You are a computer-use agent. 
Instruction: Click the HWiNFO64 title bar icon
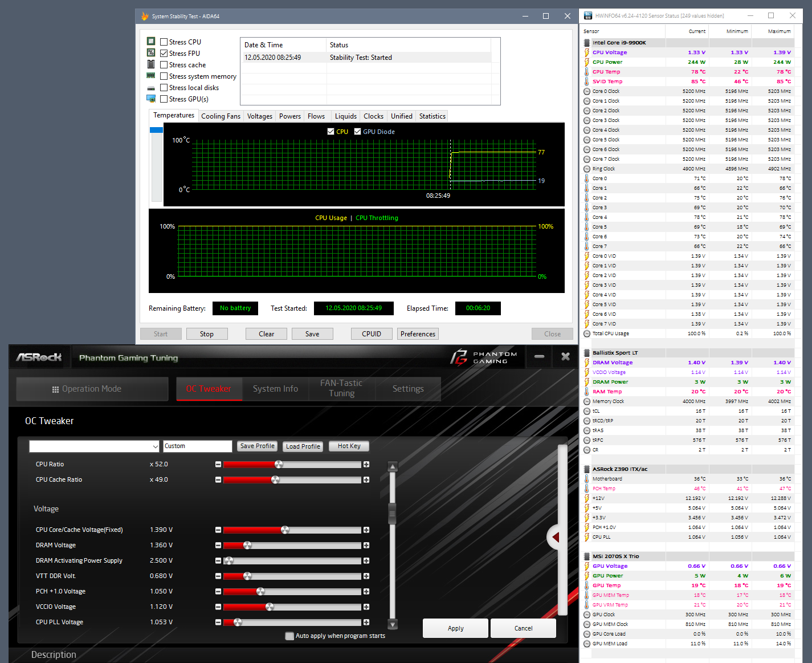tap(588, 15)
